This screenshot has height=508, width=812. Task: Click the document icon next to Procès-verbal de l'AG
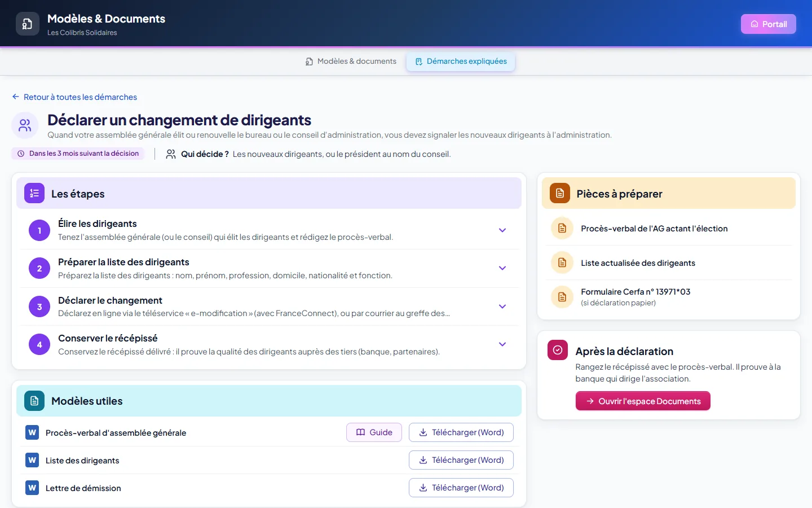(562, 228)
